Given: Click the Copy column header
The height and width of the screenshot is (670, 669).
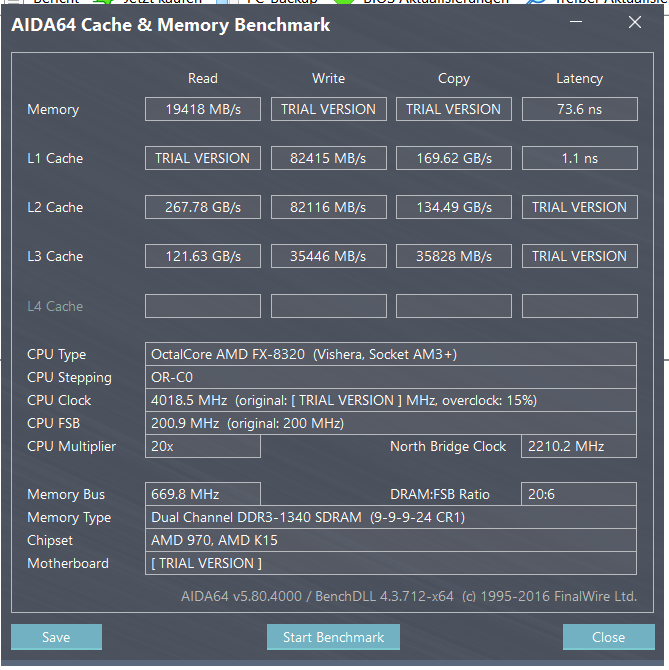Looking at the screenshot, I should tap(454, 79).
